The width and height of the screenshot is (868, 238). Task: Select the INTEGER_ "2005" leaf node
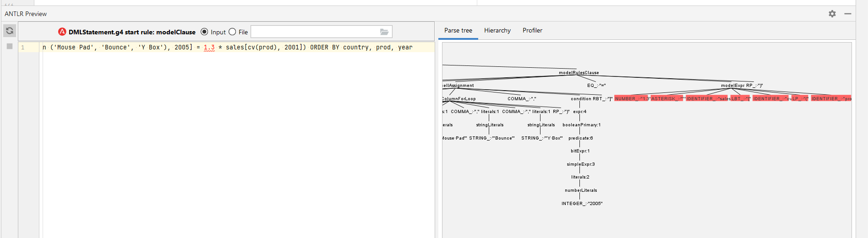click(582, 204)
